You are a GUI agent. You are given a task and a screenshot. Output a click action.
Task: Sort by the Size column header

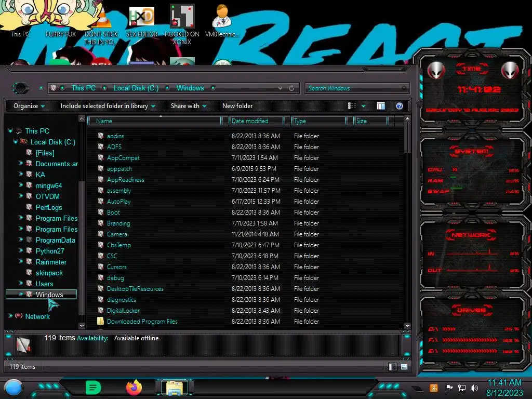point(370,121)
